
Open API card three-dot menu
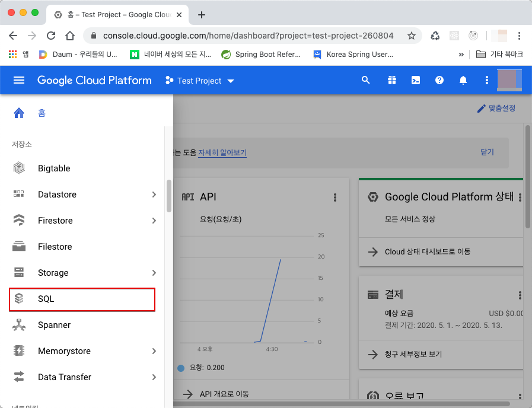tap(335, 197)
